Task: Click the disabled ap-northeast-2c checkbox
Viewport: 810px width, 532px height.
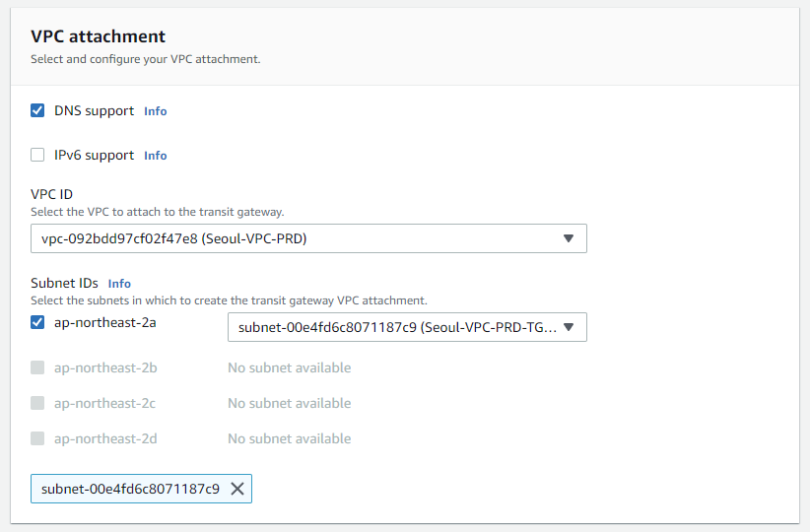Action: click(37, 403)
